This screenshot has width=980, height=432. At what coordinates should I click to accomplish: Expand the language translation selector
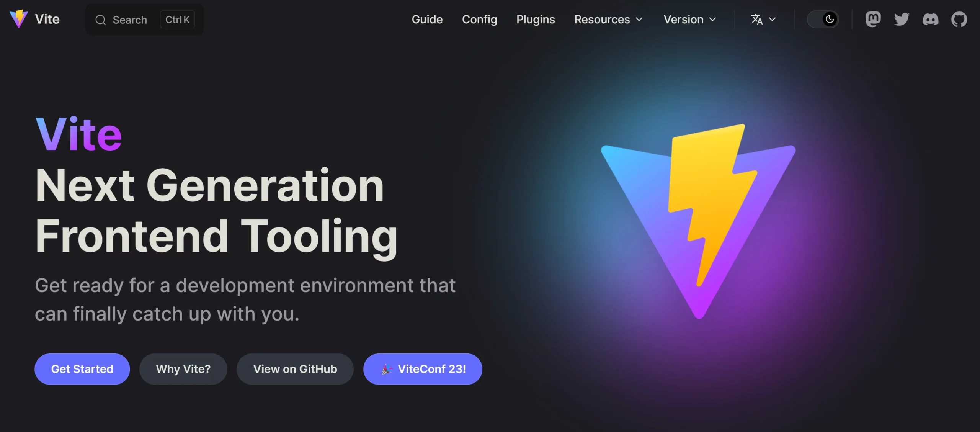[x=761, y=19]
